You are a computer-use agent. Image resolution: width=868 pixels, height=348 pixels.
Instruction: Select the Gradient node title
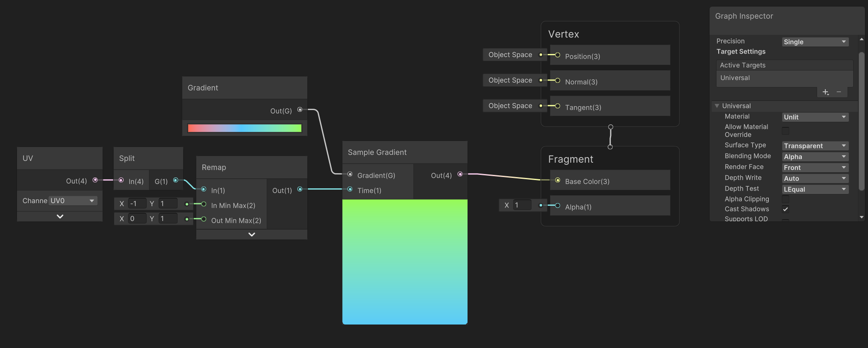coord(203,88)
